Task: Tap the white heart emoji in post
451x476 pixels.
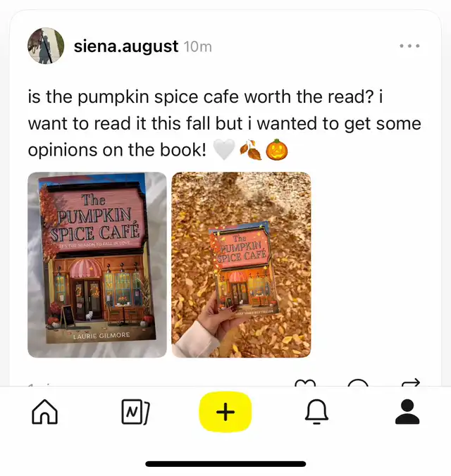Action: click(224, 150)
